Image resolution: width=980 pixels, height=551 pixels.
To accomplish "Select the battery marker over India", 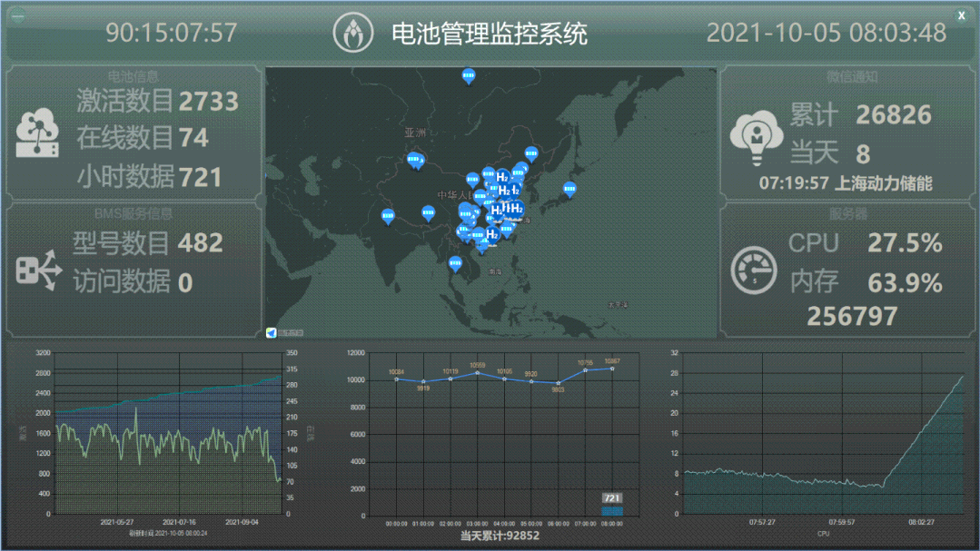I will point(388,217).
